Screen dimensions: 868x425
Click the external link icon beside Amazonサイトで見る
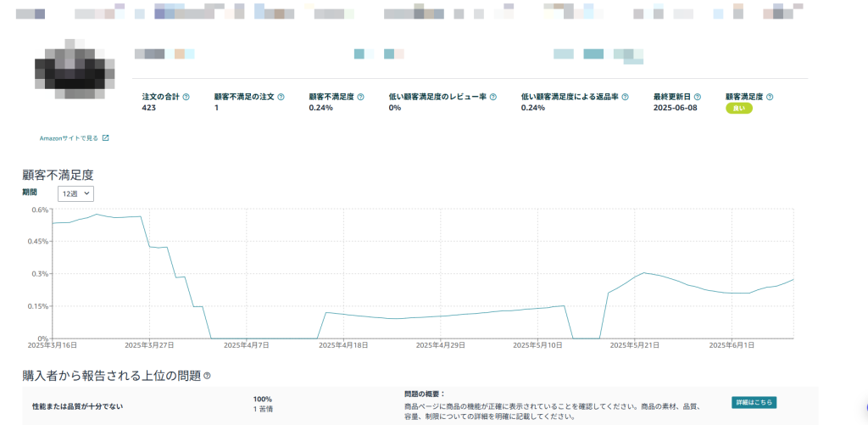[x=106, y=138]
